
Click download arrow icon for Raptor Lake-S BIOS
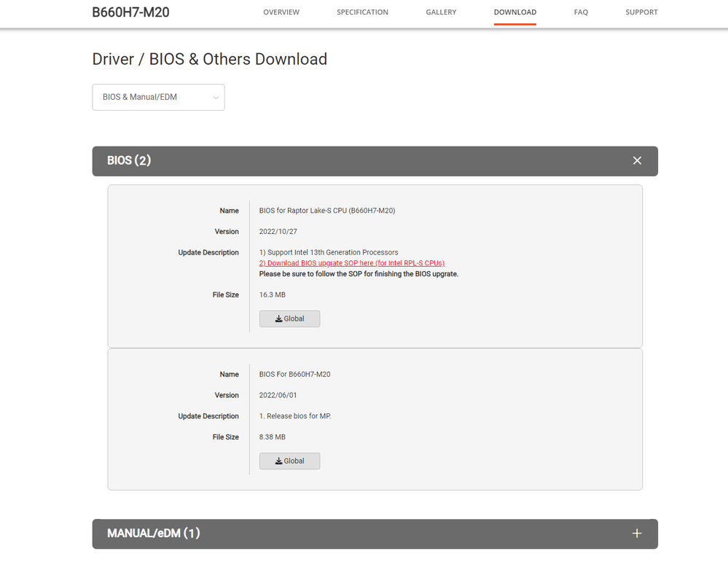click(278, 319)
